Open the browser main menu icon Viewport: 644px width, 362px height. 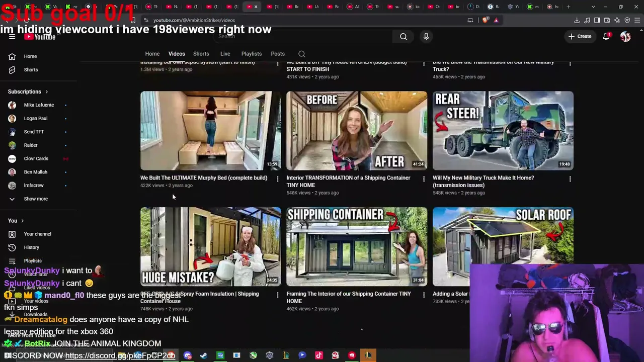click(x=637, y=20)
